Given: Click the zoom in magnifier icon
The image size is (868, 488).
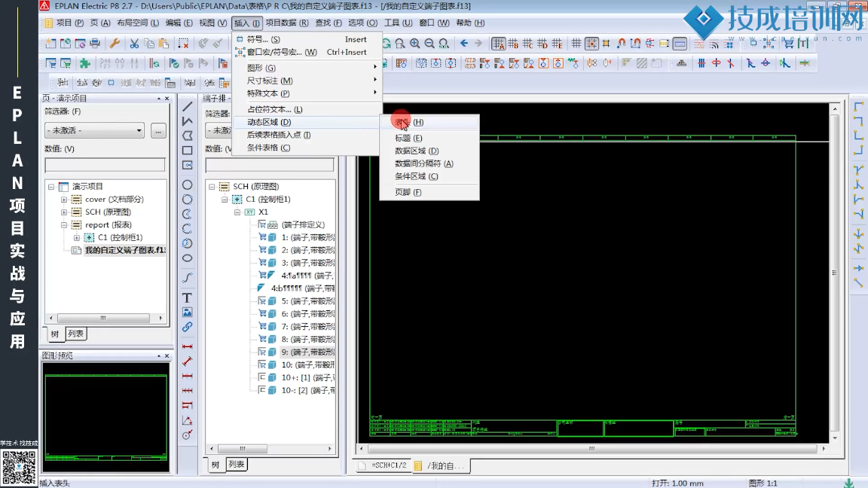Looking at the screenshot, I should (x=414, y=43).
